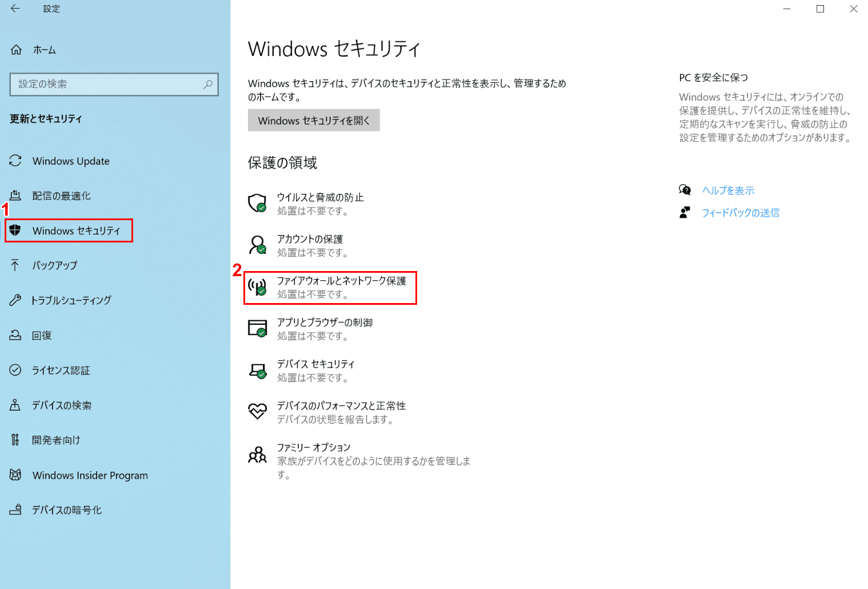Click ヘルプを表示 link

coord(728,190)
